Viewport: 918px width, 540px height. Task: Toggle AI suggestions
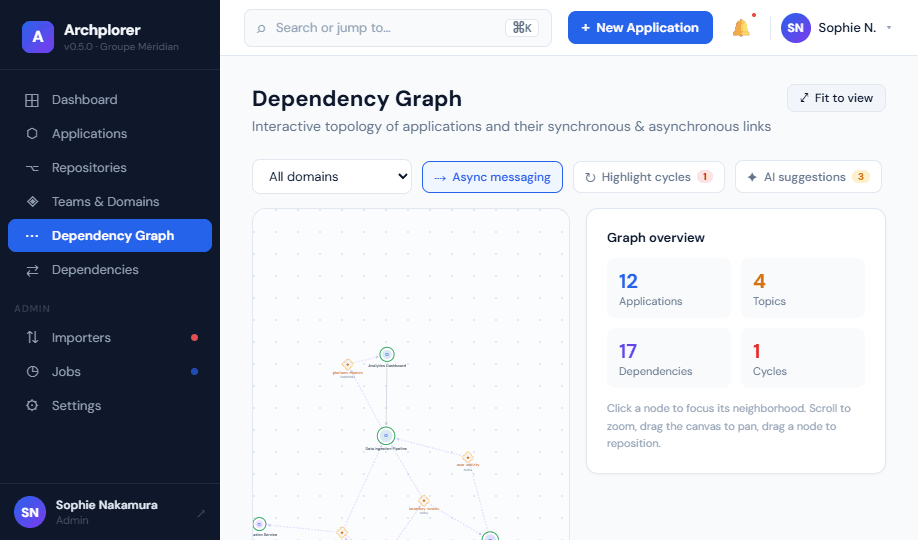808,177
